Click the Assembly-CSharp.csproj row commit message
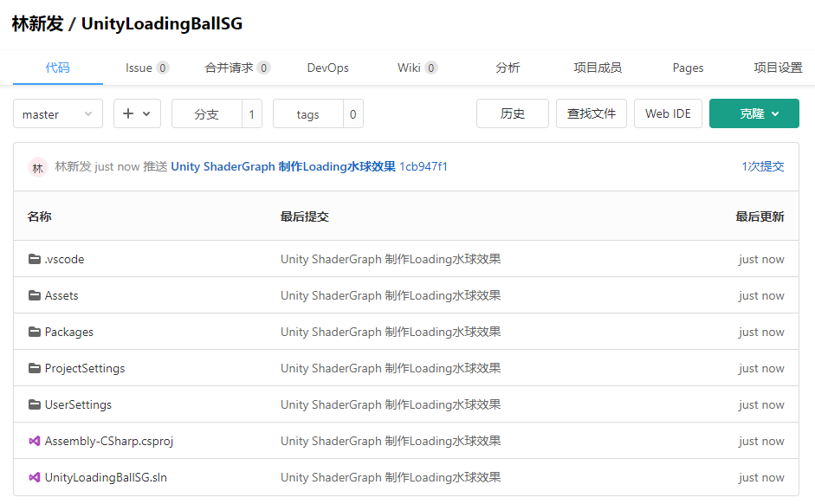 (391, 441)
